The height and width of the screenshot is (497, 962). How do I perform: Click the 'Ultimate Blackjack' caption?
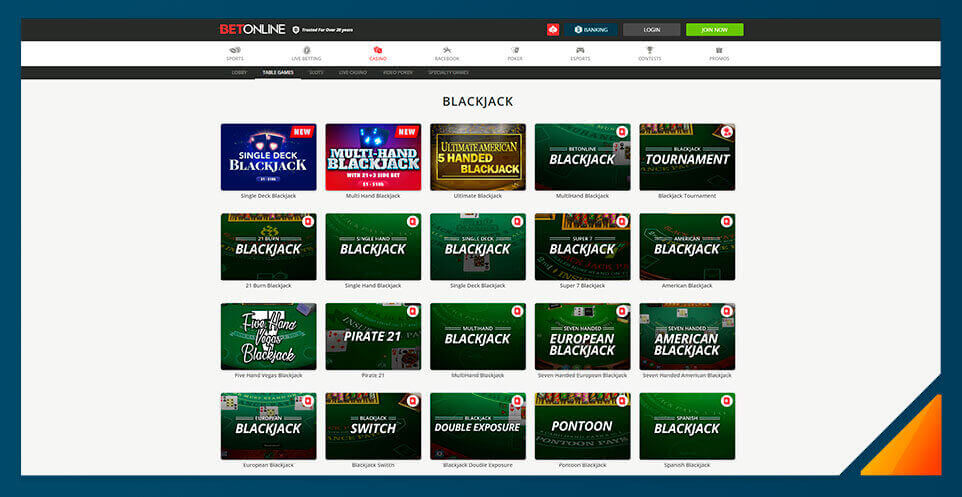point(478,196)
